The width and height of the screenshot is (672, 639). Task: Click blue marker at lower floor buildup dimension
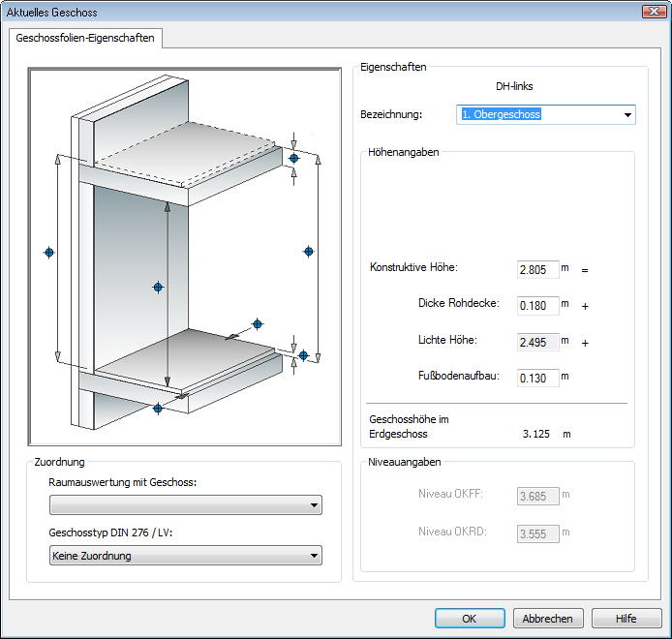303,355
